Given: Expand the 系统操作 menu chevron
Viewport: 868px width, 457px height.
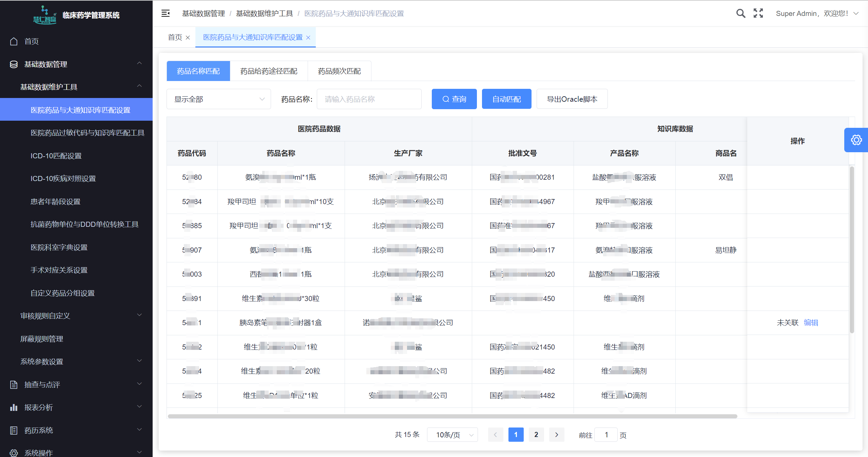Looking at the screenshot, I should click(139, 452).
